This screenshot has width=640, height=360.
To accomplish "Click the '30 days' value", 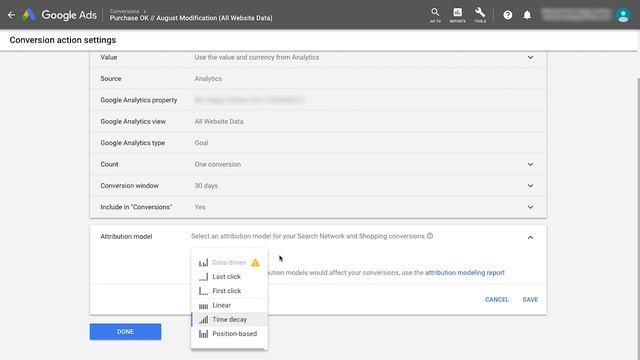I will pos(206,186).
